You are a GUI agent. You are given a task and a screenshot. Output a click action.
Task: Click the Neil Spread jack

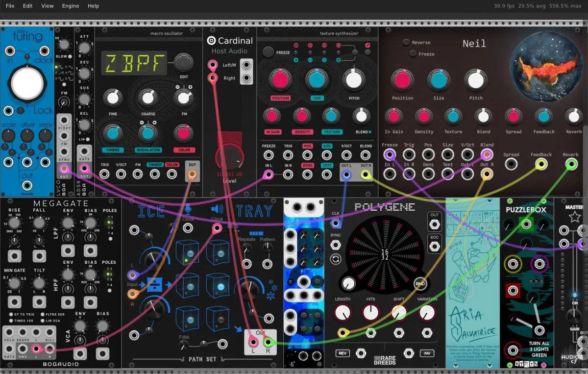(511, 165)
